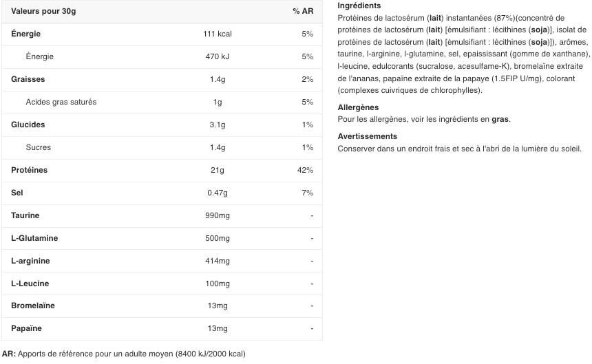This screenshot has height=364, width=592.
Task: Click the "Avertissements" section heading
Action: pos(368,136)
